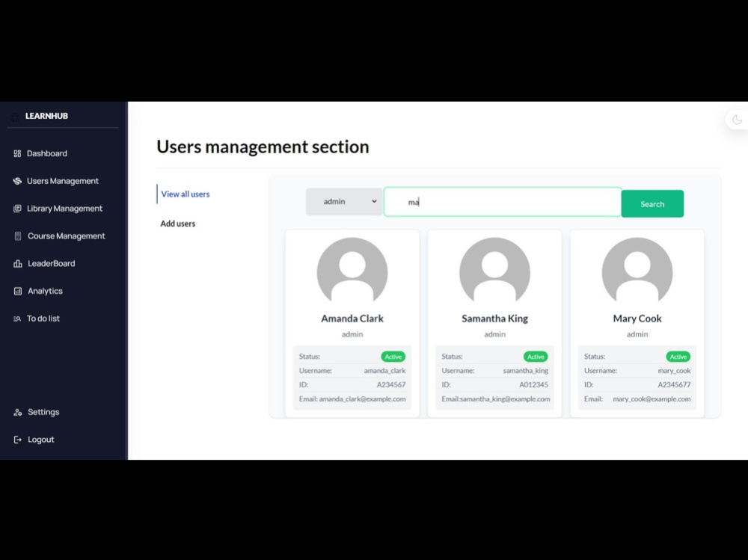
Task: Click ID value A012345
Action: pos(534,385)
